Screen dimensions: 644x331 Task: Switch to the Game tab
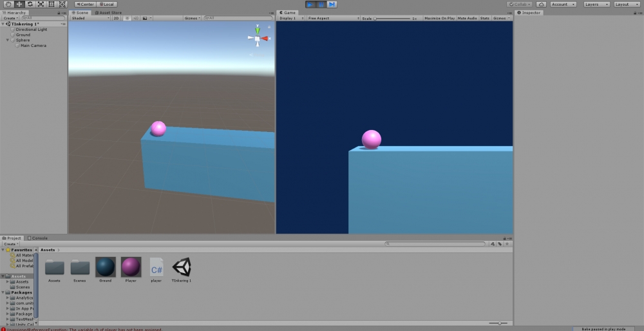click(287, 13)
